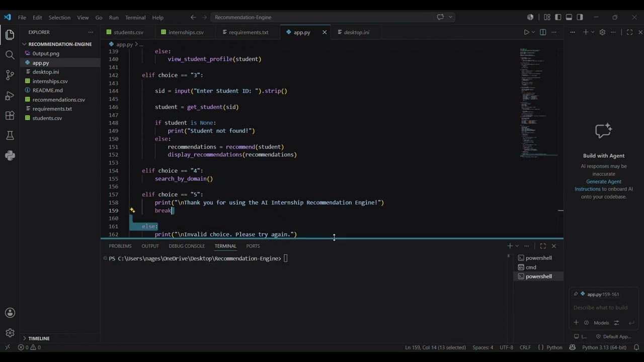The height and width of the screenshot is (362, 644).
Task: Toggle Primary Side Bar visibility
Action: 558,17
